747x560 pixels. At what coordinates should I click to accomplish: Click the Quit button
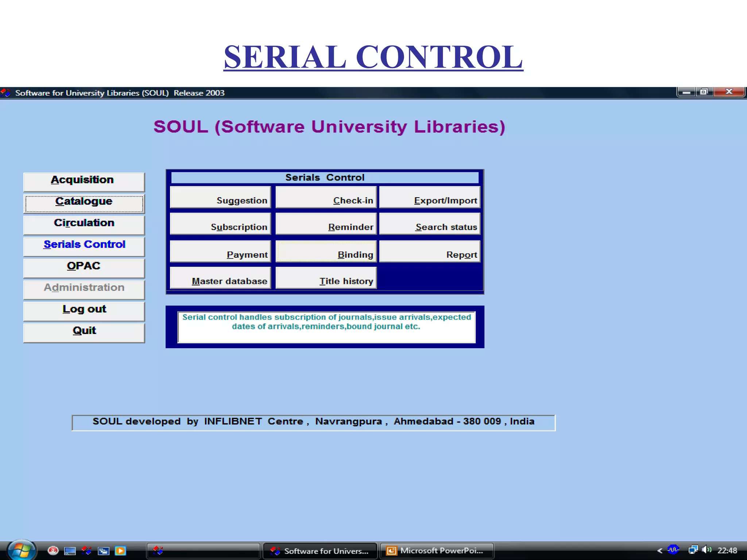click(84, 332)
